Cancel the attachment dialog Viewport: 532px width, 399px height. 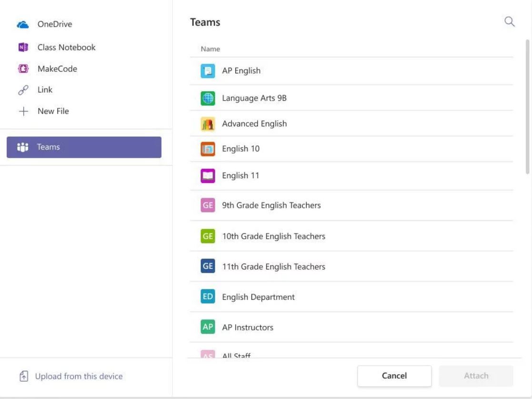[394, 376]
